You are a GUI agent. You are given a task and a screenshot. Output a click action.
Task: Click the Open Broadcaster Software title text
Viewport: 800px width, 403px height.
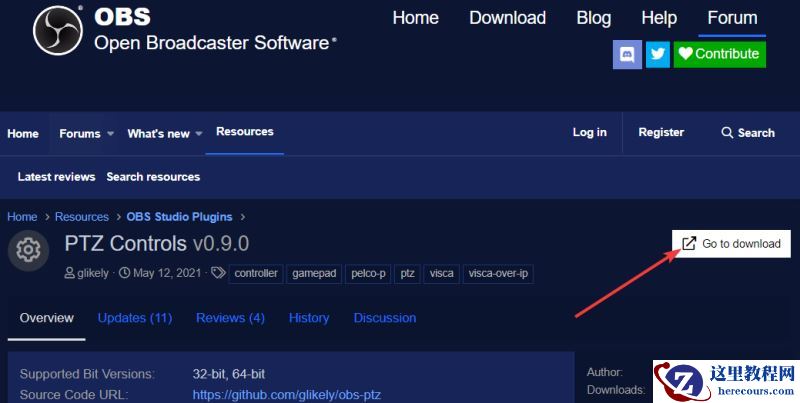point(212,43)
